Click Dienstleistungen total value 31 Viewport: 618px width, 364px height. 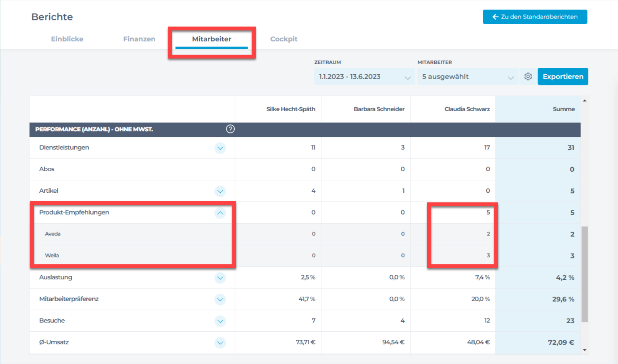(x=571, y=148)
